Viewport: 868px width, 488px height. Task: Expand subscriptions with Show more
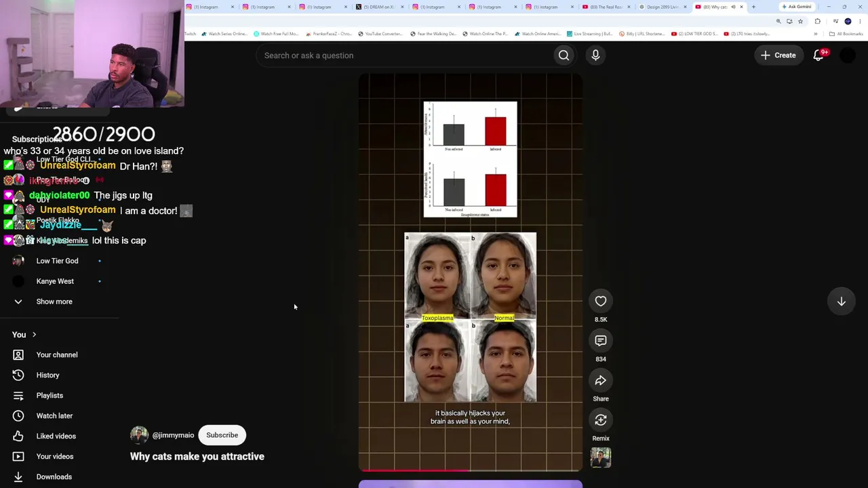coord(54,302)
